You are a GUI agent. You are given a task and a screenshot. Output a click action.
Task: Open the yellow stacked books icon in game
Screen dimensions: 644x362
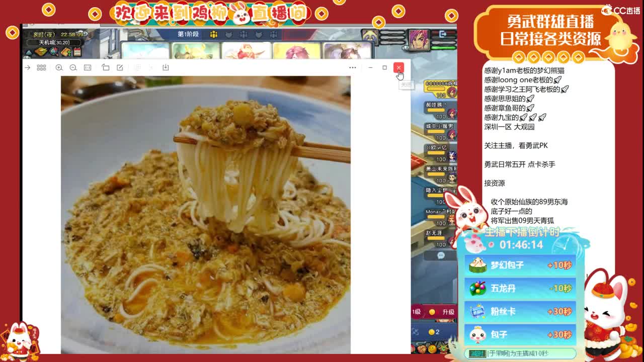point(41,51)
